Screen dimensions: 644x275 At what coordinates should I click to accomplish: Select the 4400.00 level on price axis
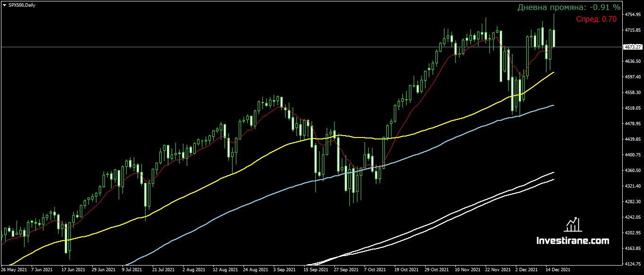pos(632,155)
